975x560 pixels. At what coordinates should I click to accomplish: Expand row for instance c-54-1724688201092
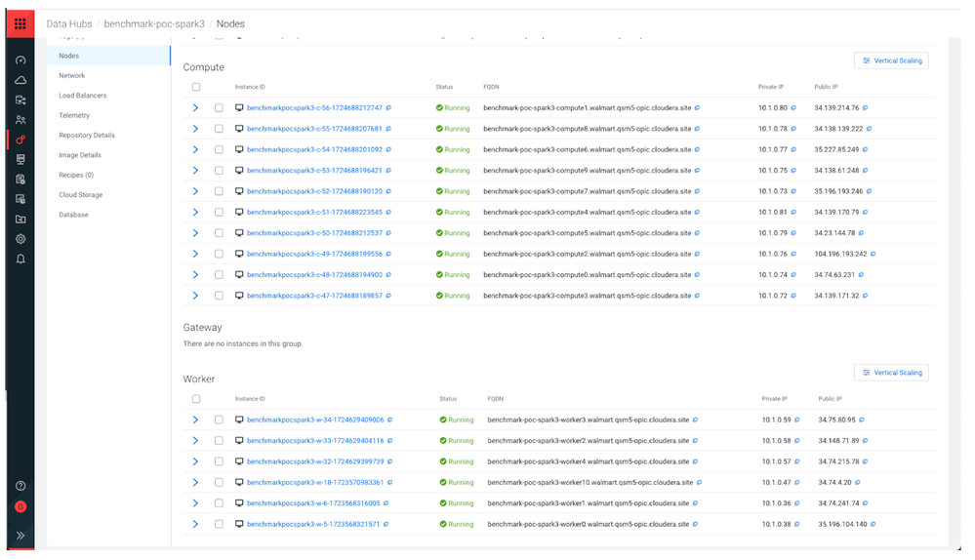pyautogui.click(x=195, y=150)
